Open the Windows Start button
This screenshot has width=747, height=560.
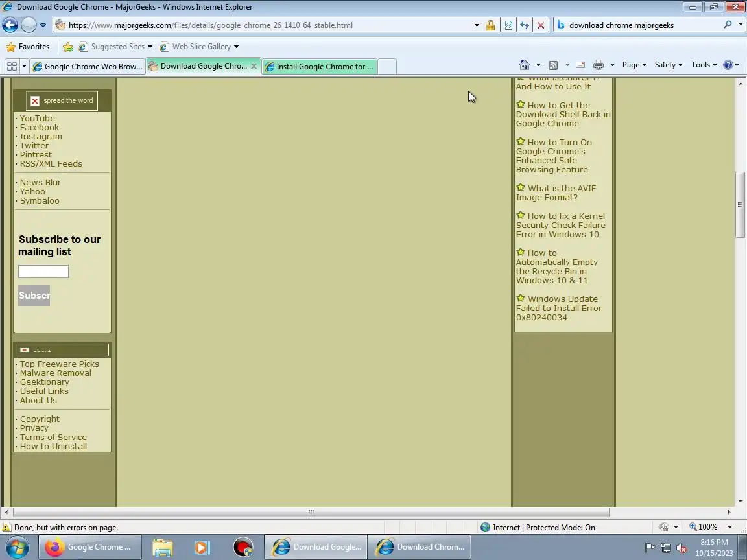coord(17,546)
